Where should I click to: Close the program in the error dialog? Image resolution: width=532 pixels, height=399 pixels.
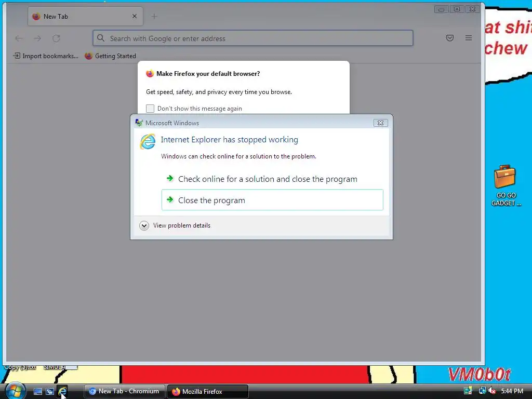click(272, 200)
